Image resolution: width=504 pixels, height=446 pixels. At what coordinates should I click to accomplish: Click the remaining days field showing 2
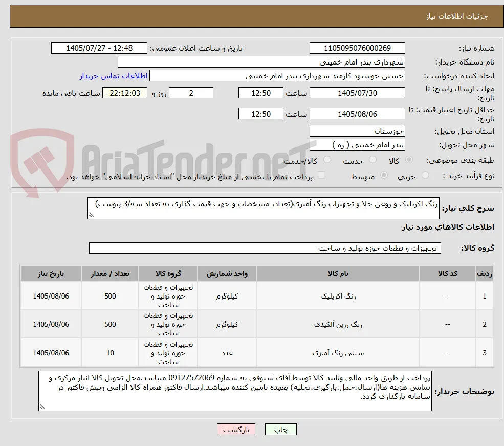coord(191,93)
